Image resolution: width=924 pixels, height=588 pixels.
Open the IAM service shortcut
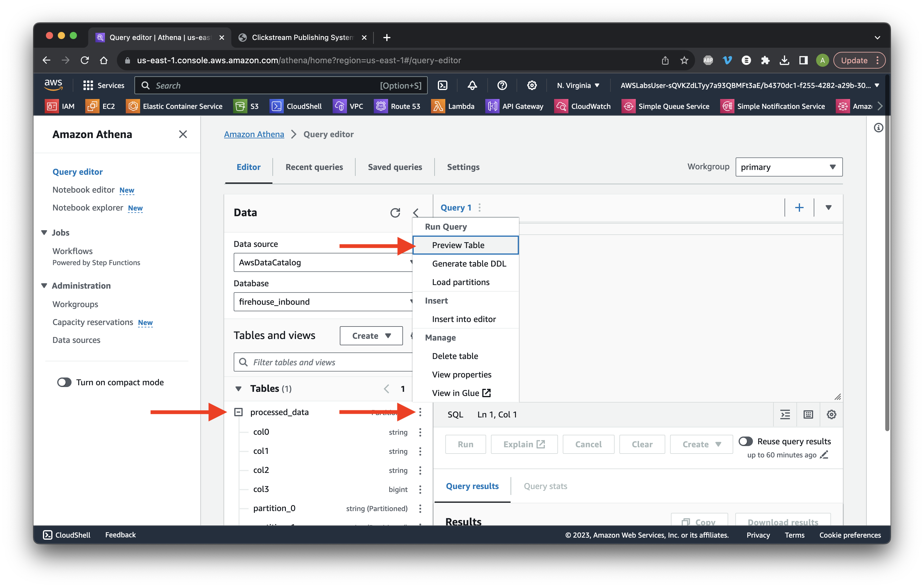[x=60, y=106]
